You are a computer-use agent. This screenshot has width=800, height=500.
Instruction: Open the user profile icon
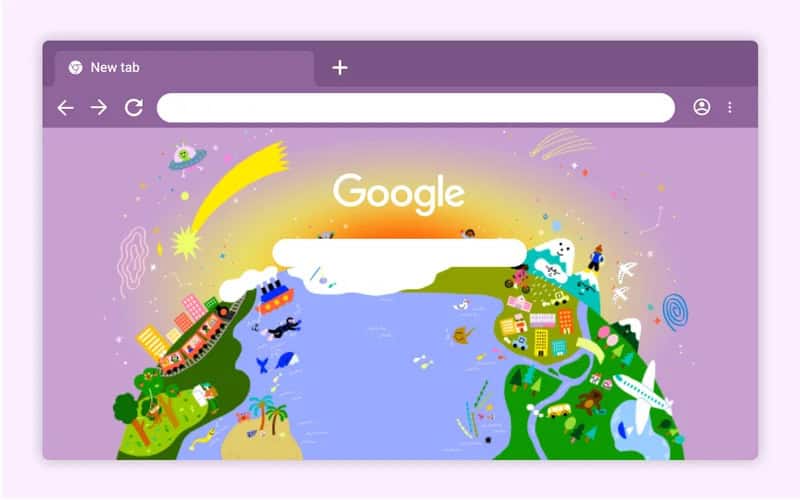point(702,107)
